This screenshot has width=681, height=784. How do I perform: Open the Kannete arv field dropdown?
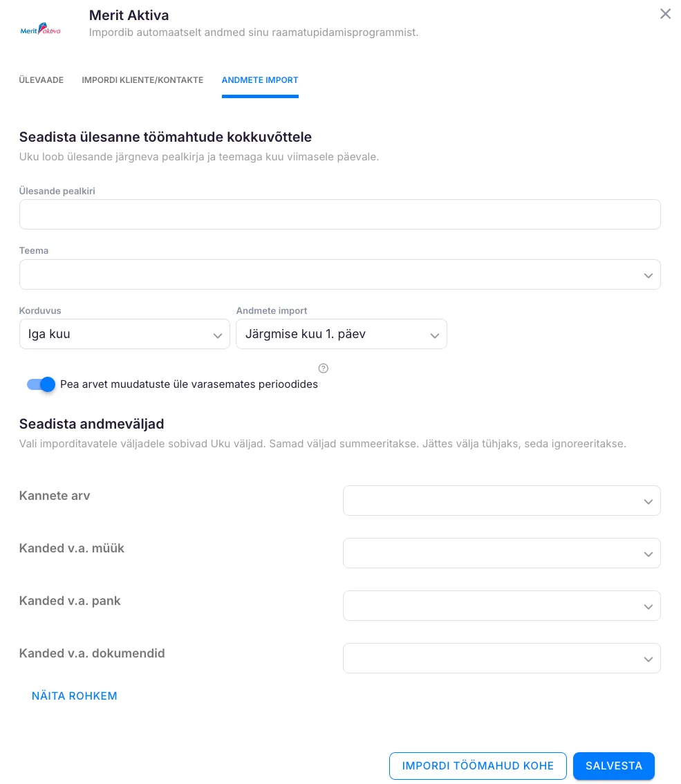pyautogui.click(x=501, y=501)
